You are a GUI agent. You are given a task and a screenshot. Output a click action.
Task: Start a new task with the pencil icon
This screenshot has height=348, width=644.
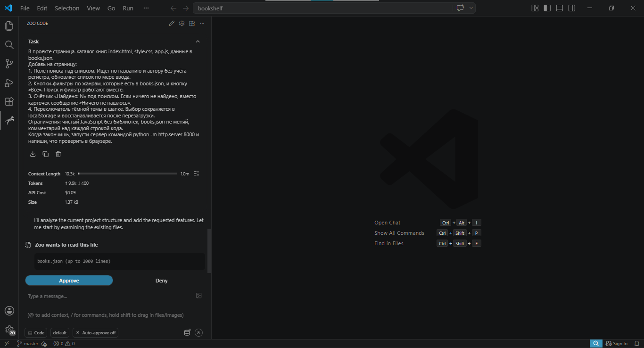pyautogui.click(x=172, y=24)
